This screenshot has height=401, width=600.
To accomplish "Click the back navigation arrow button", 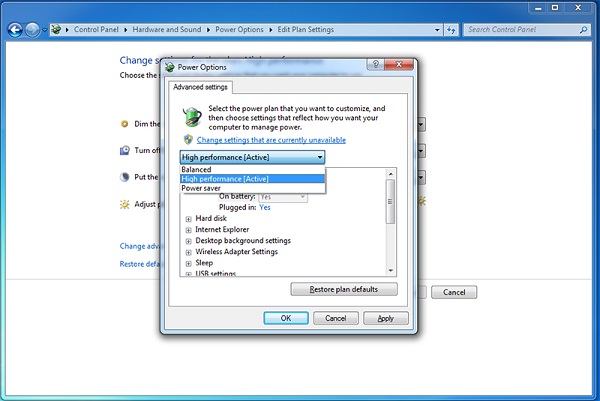I will coord(15,29).
